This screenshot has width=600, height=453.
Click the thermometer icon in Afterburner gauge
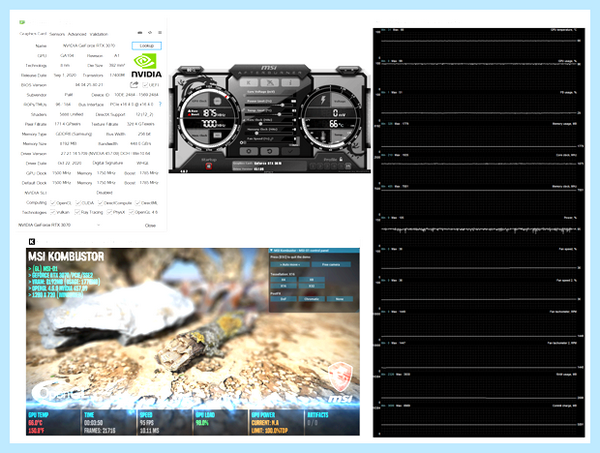(323, 136)
